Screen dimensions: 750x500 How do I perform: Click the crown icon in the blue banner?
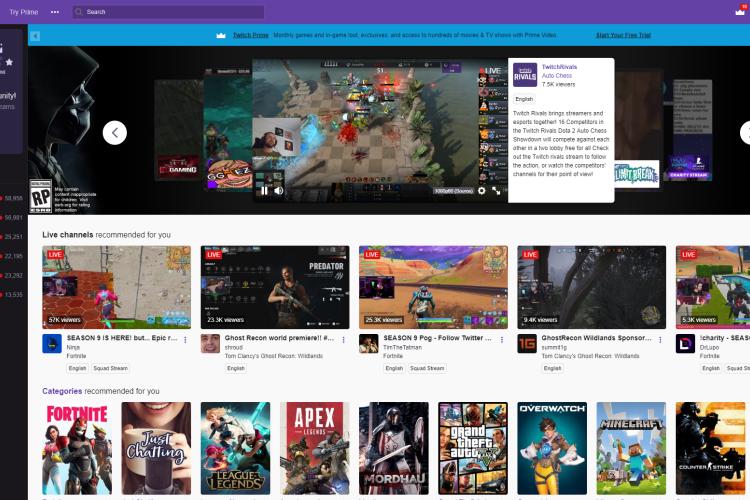point(221,35)
